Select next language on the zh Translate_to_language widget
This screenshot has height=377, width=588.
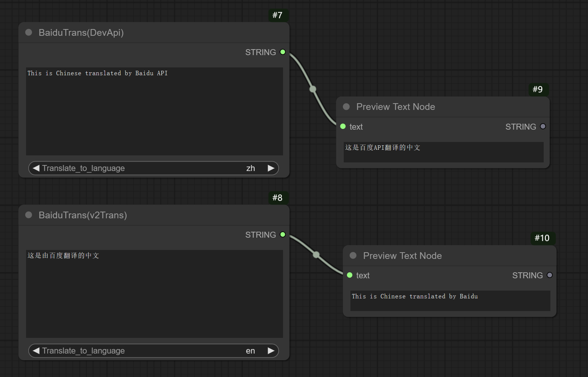coord(271,168)
